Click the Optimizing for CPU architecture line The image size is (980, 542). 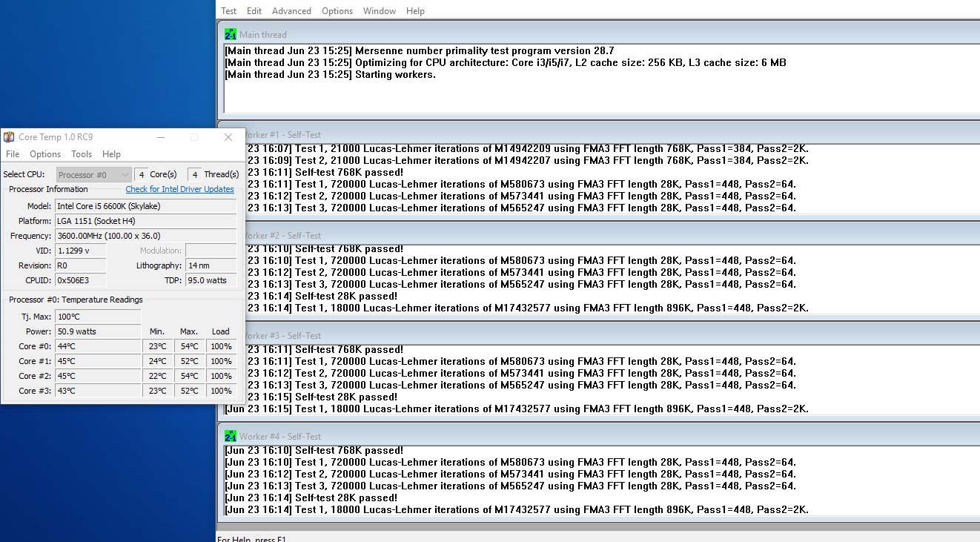click(506, 62)
